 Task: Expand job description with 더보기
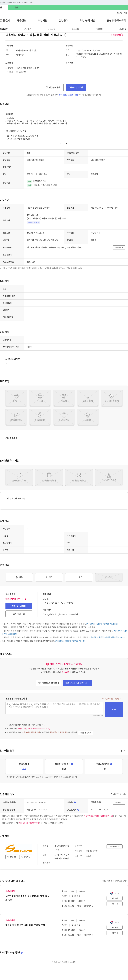63,143
